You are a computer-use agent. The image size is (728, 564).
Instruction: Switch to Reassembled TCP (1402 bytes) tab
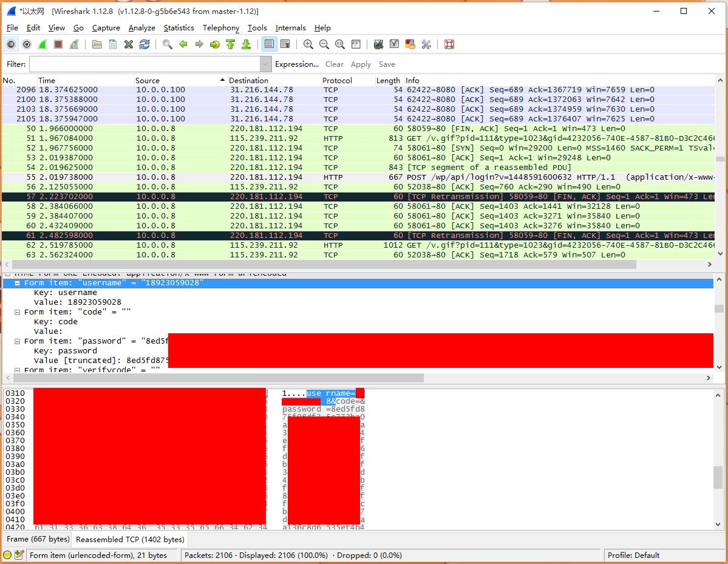point(130,539)
